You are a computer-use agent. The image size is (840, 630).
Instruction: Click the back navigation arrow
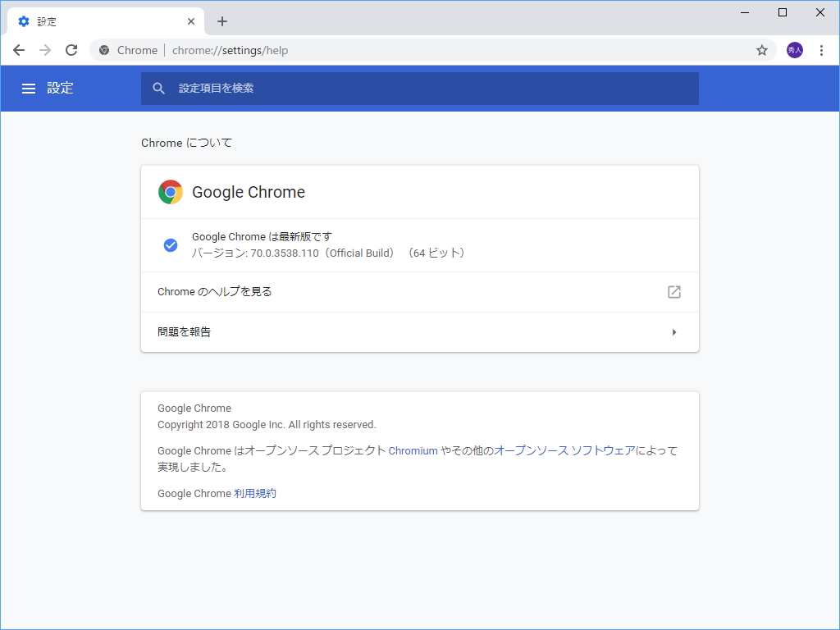[18, 49]
